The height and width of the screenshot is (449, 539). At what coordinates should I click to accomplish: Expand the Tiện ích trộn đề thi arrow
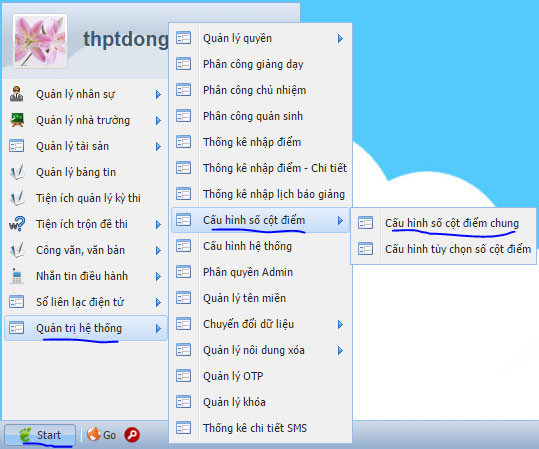158,224
